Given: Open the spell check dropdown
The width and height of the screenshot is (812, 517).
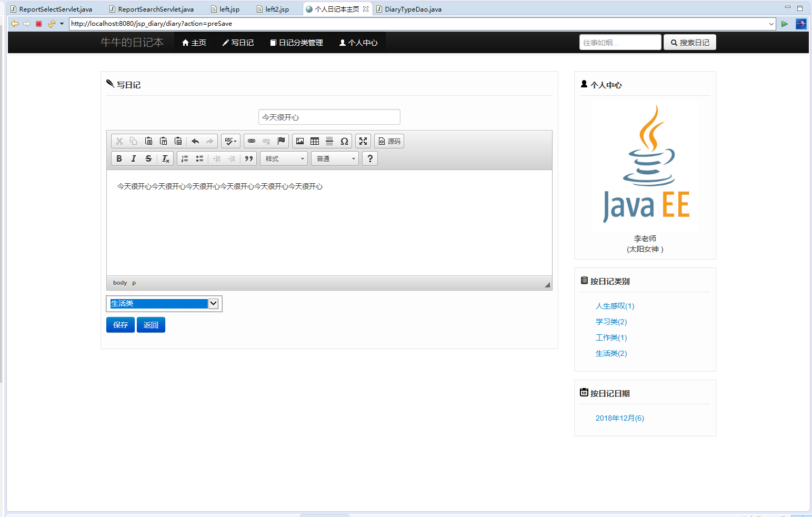Looking at the screenshot, I should click(230, 141).
